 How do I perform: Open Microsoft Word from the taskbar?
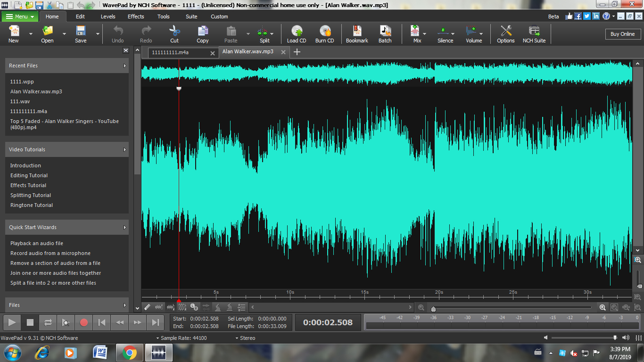point(100,353)
